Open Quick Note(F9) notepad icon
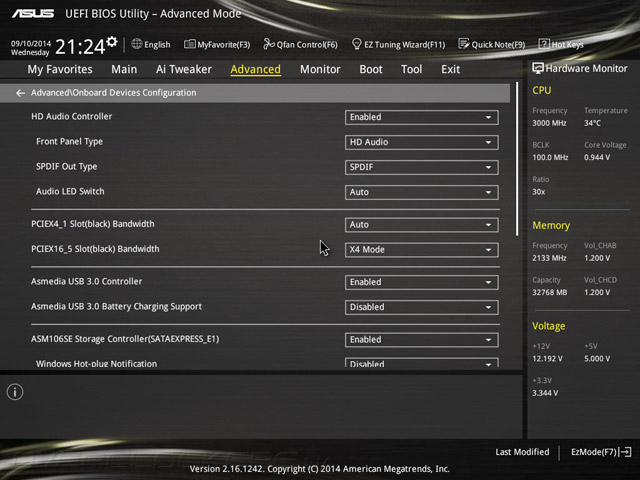The width and height of the screenshot is (640, 480). pyautogui.click(x=464, y=44)
